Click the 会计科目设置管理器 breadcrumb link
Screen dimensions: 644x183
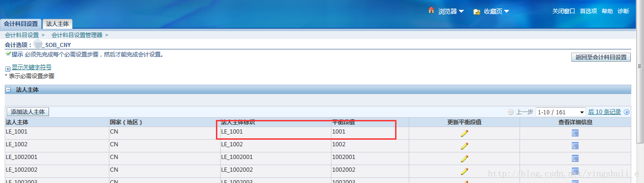pos(77,35)
